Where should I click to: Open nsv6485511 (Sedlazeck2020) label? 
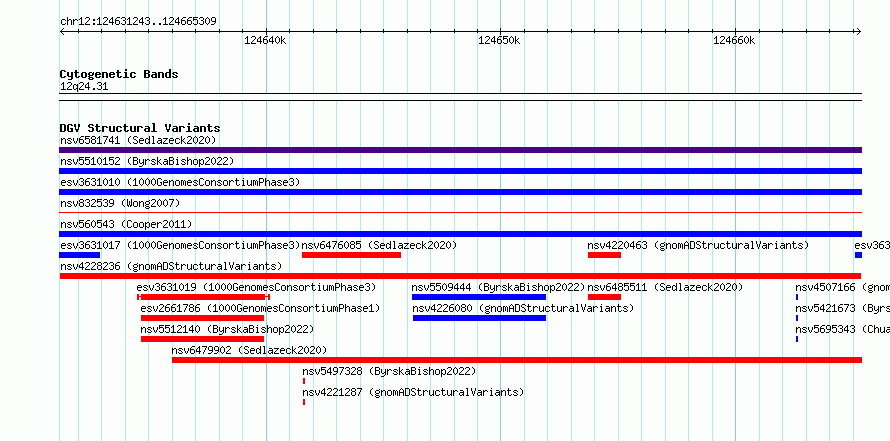pos(665,287)
